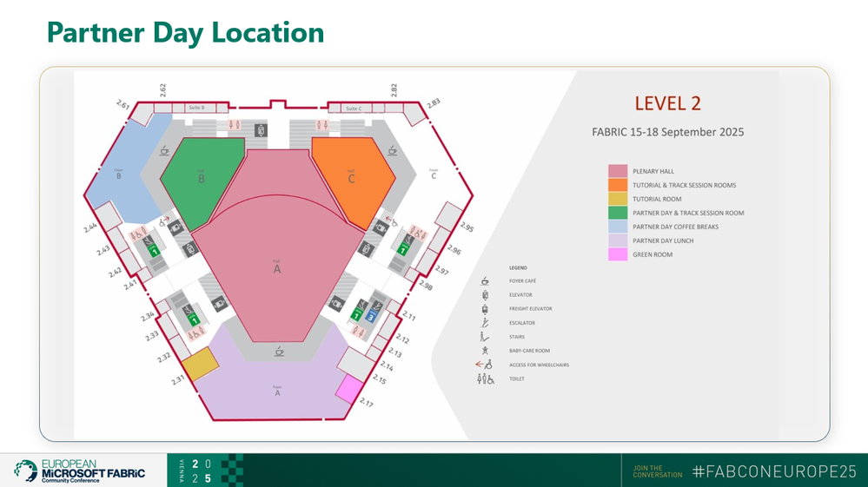Click the Partner Day & Track Session green swatch
The image size is (868, 487).
coord(618,213)
